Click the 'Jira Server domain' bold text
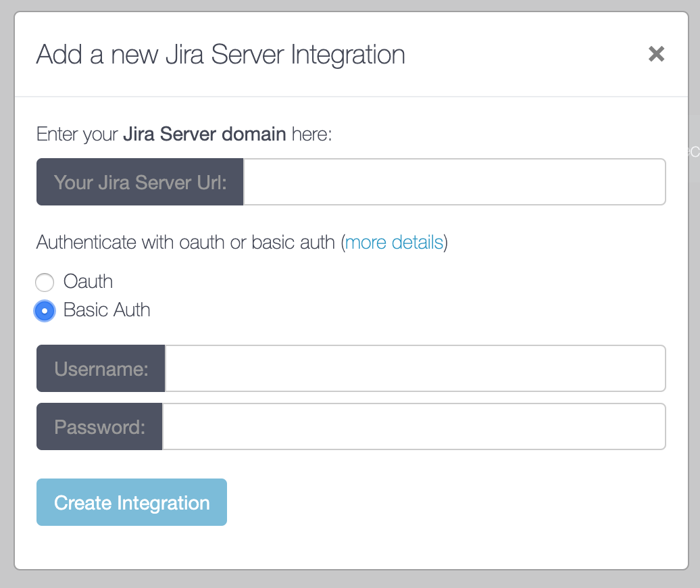Screen dimensions: 700x588 (205, 134)
